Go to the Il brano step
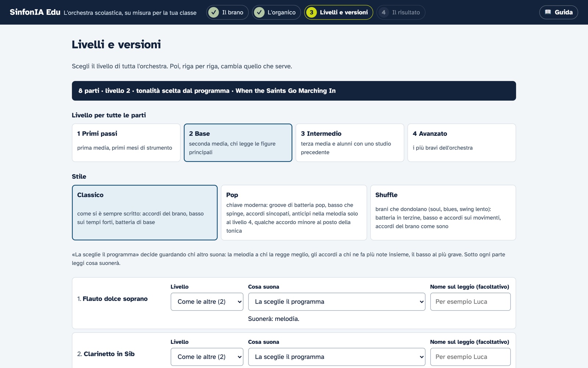This screenshot has width=588, height=368. tap(227, 13)
